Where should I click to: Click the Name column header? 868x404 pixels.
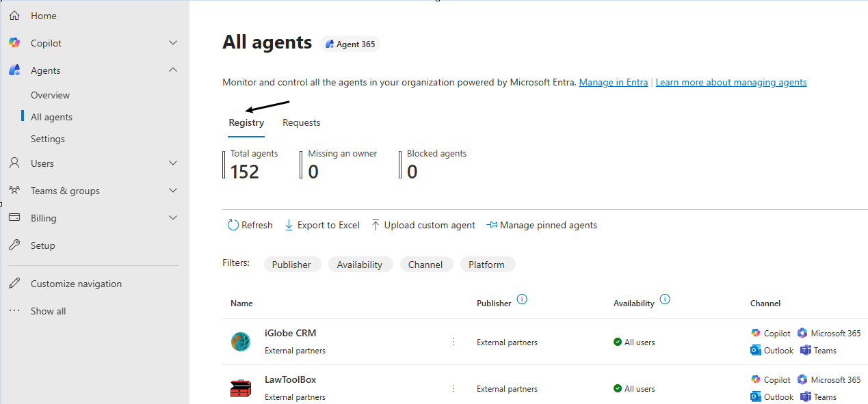pyautogui.click(x=241, y=303)
